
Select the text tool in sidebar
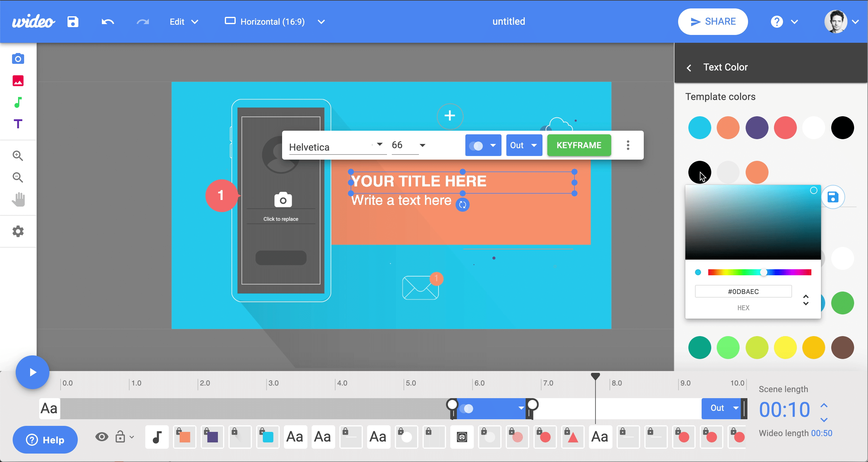tap(18, 125)
